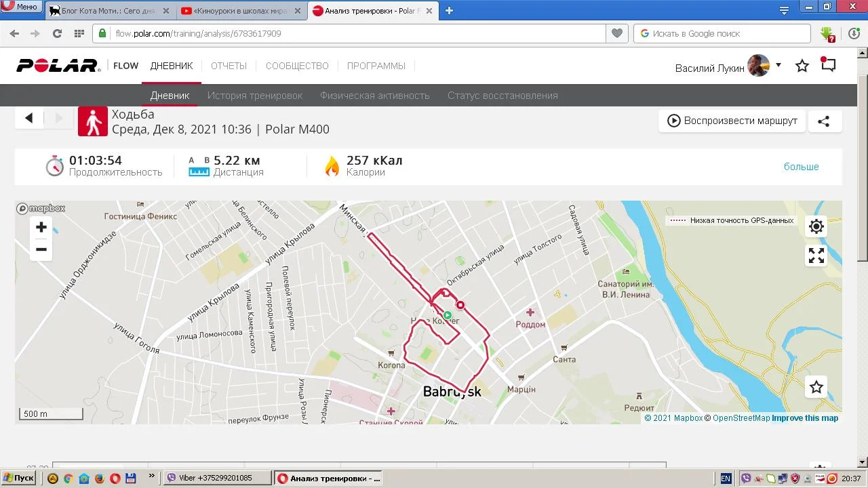868x488 pixels.
Task: Zoom out on the map
Action: coord(41,249)
